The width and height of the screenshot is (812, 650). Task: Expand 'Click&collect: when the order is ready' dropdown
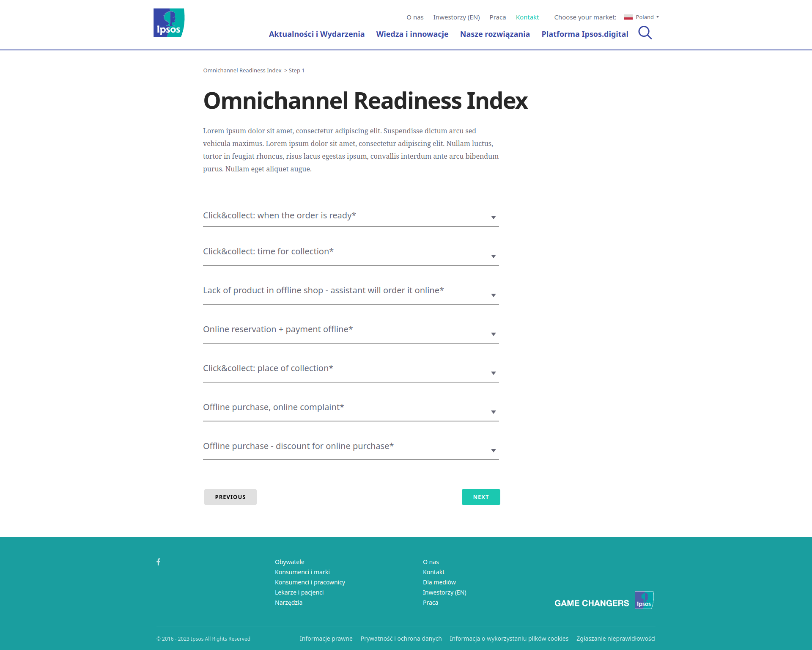click(351, 216)
